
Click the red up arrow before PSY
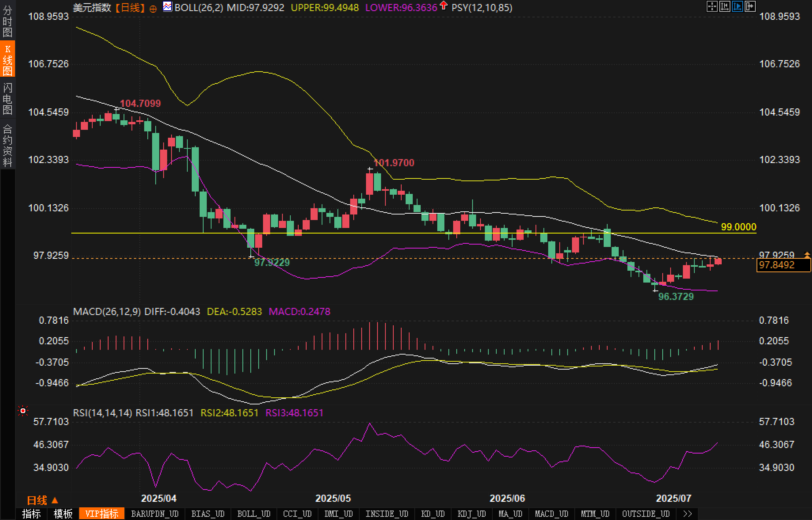point(444,6)
